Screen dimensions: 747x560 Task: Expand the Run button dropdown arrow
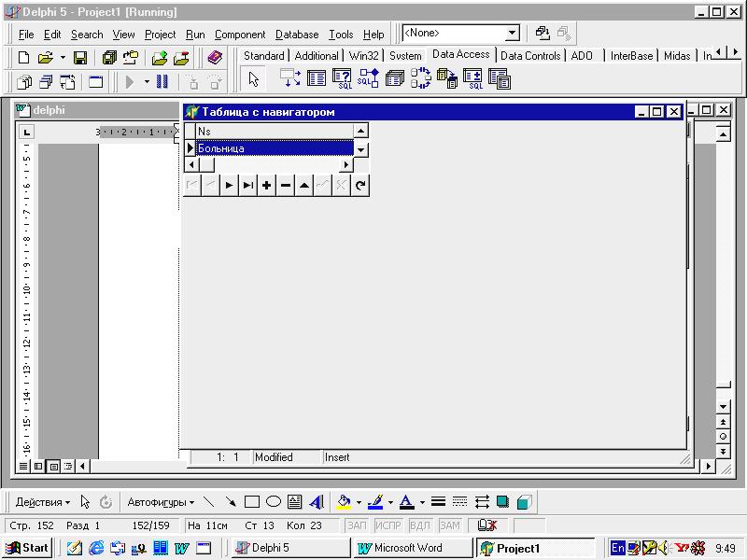[x=147, y=82]
